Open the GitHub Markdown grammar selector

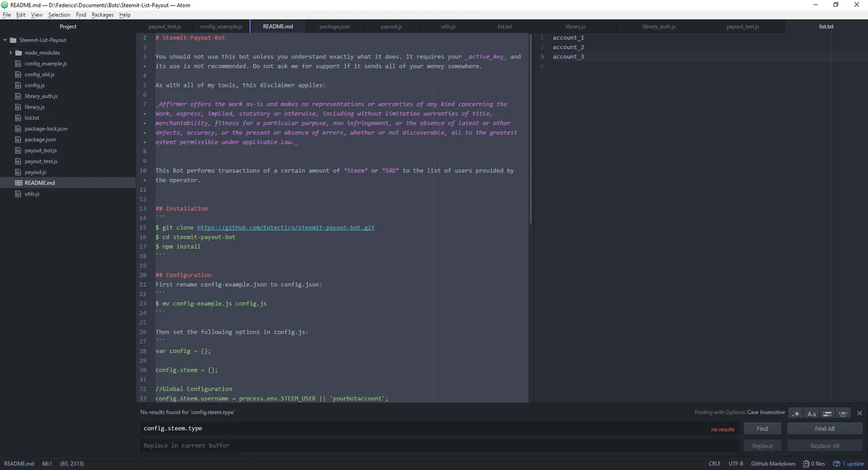point(773,464)
